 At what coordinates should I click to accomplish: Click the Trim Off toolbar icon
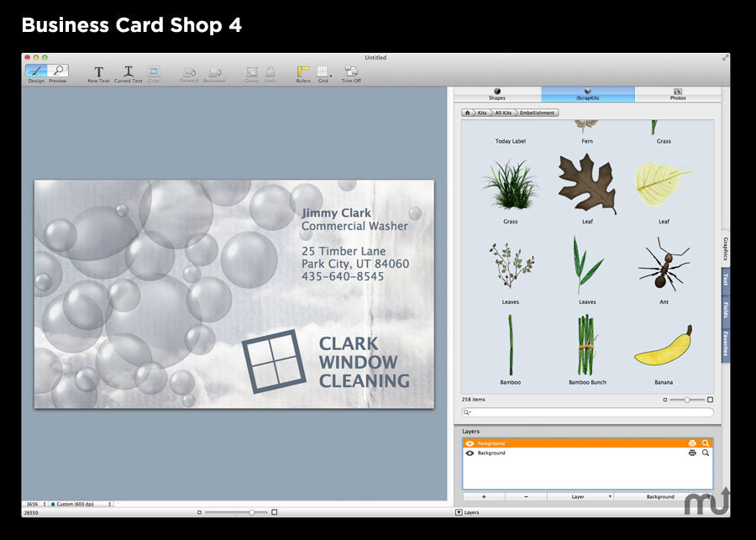351,73
